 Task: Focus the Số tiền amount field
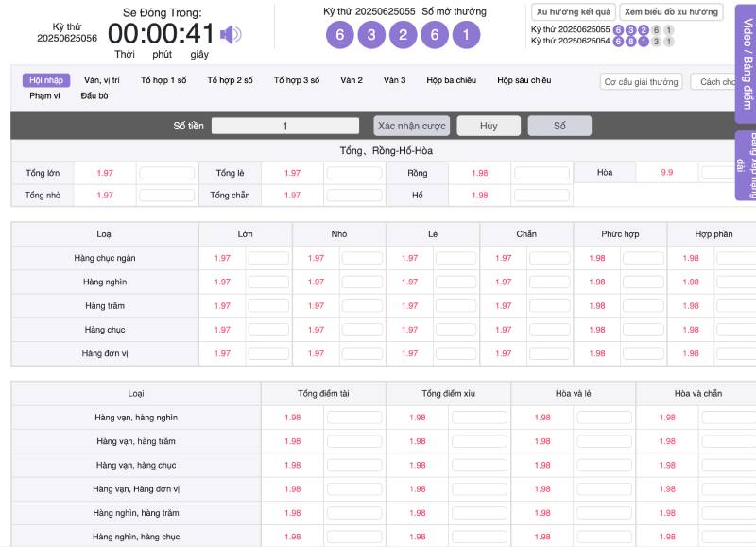click(285, 126)
